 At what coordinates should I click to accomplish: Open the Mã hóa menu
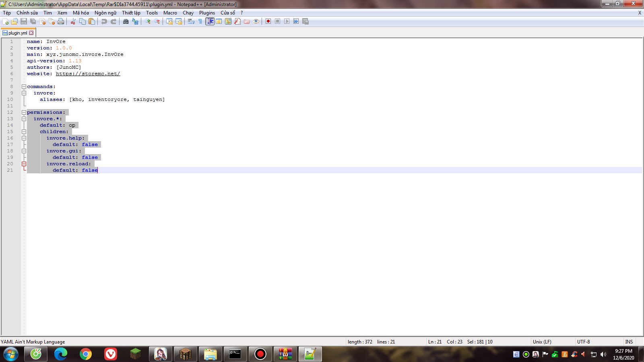coord(81,13)
